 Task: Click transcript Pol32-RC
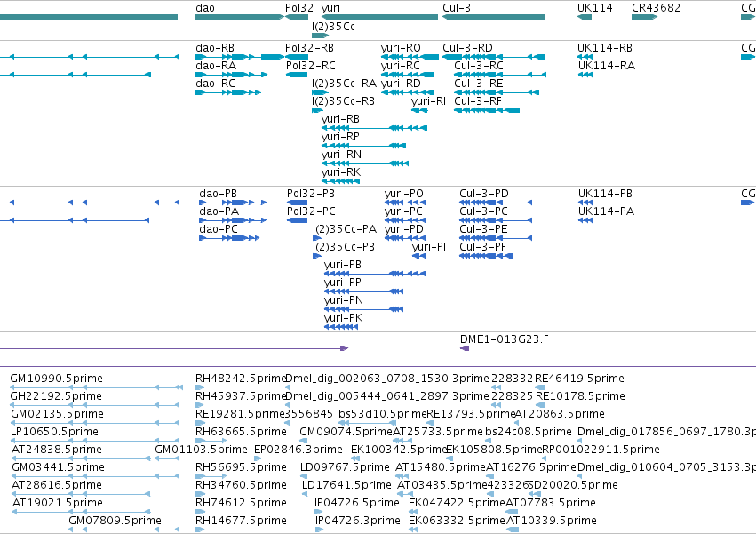pos(311,66)
